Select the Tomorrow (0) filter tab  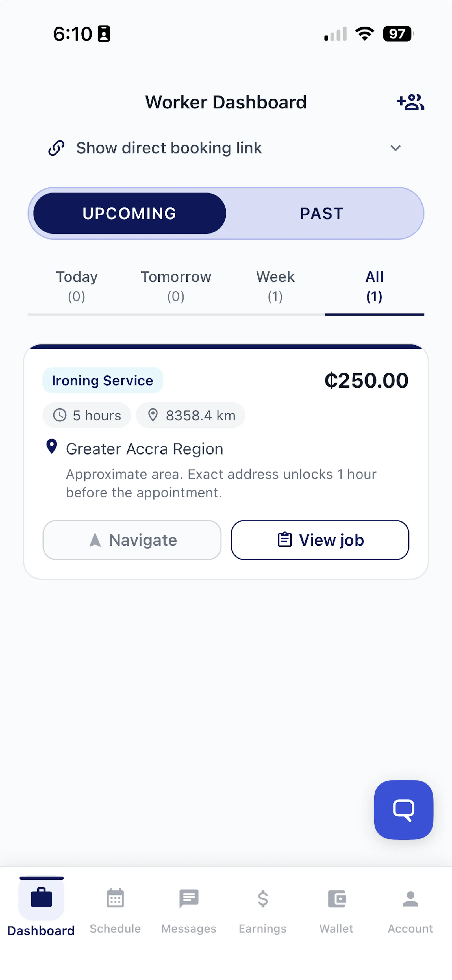point(176,286)
